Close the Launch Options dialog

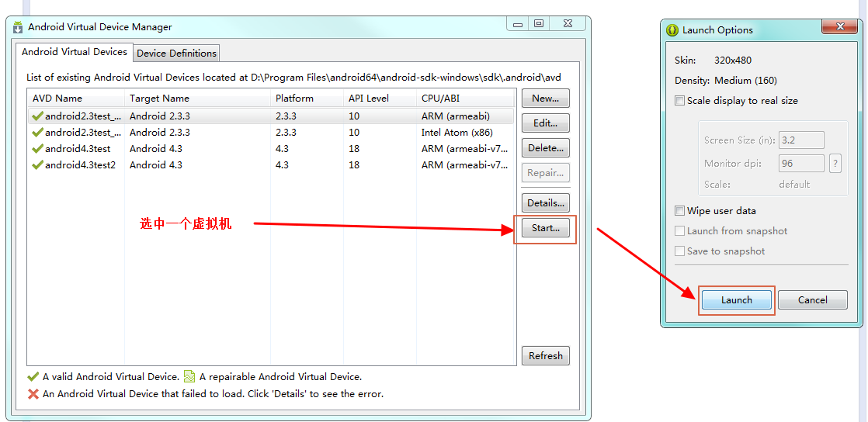click(x=840, y=26)
